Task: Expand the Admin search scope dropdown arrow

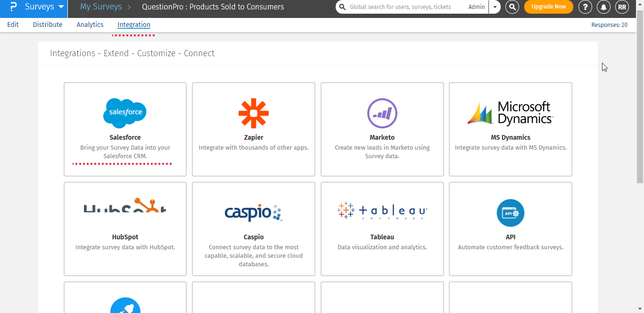Action: coord(495,7)
